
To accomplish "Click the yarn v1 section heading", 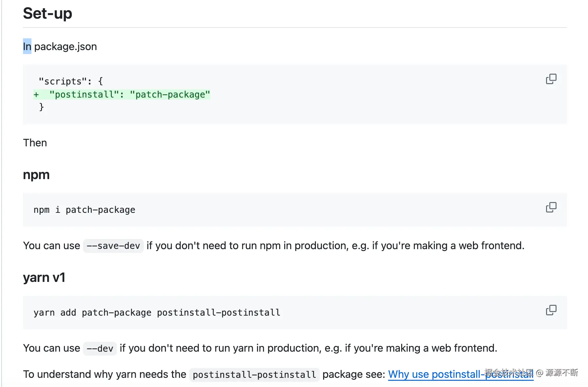I will 44,278.
